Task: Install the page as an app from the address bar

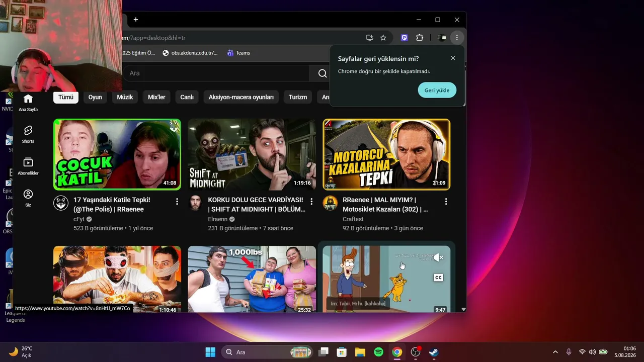Action: tap(370, 38)
